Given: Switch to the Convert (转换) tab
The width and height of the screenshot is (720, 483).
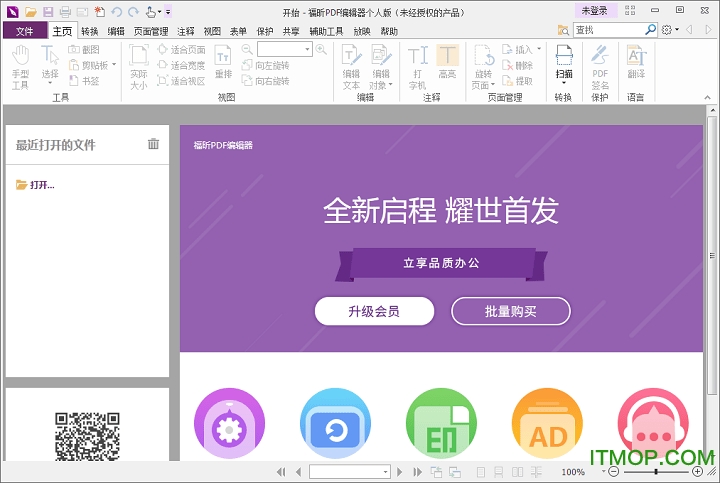Looking at the screenshot, I should (x=90, y=31).
